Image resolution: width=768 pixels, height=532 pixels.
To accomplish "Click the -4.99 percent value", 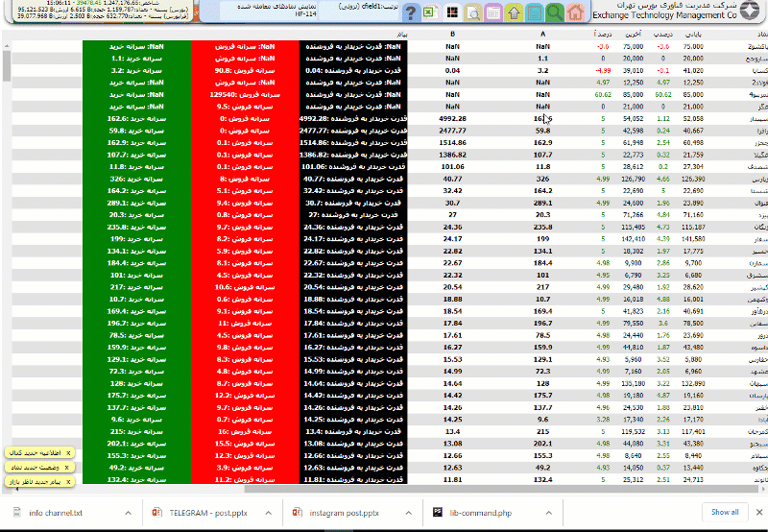I will (x=603, y=70).
